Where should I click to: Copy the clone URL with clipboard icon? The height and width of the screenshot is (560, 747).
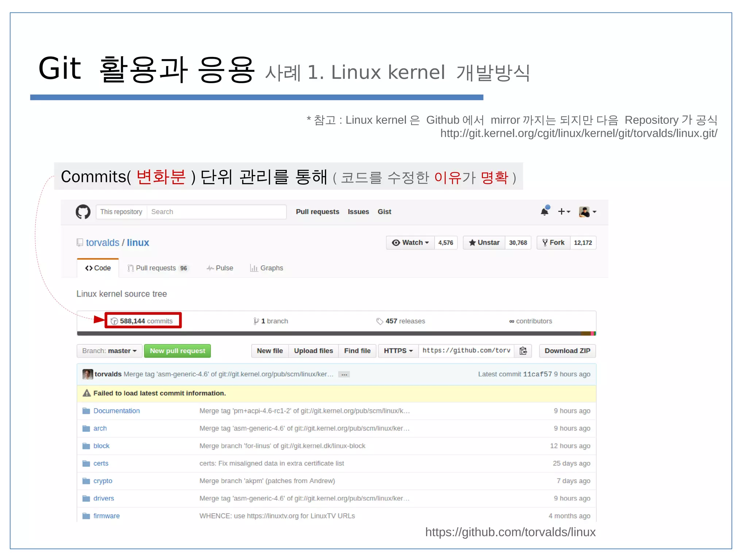click(x=523, y=351)
